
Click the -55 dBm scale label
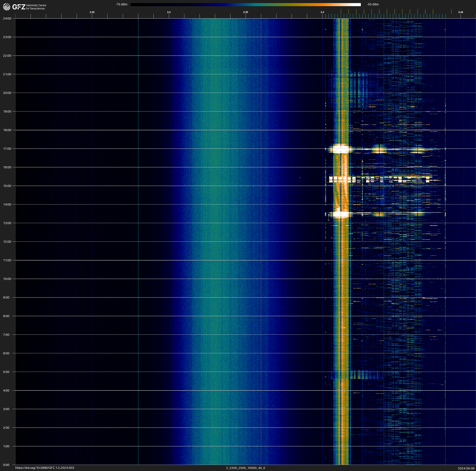pyautogui.click(x=373, y=4)
